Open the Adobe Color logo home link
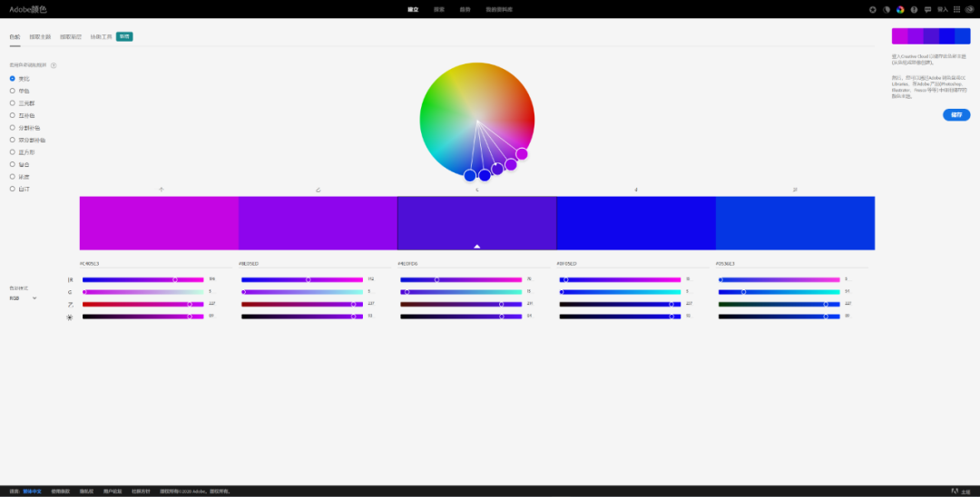Image resolution: width=980 pixels, height=497 pixels. click(28, 9)
